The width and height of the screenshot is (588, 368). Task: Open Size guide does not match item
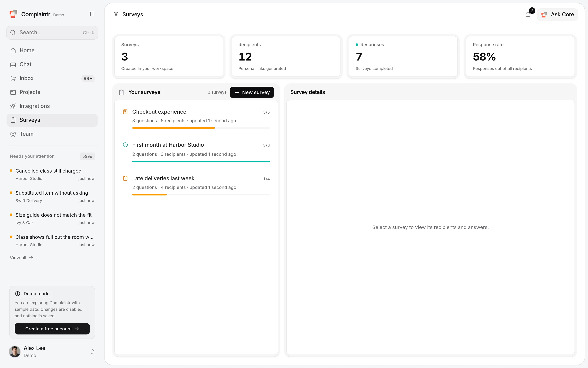pyautogui.click(x=52, y=219)
